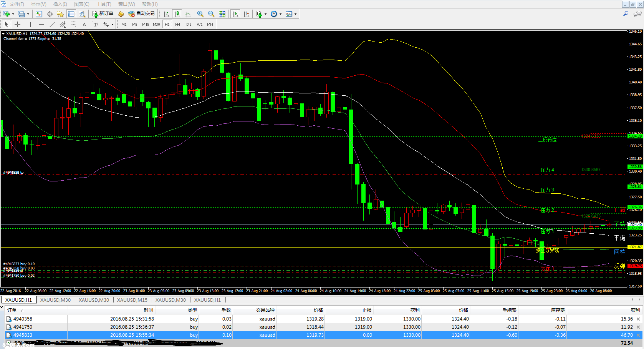
Task: Toggle the Market Watch window icon
Action: [39, 14]
